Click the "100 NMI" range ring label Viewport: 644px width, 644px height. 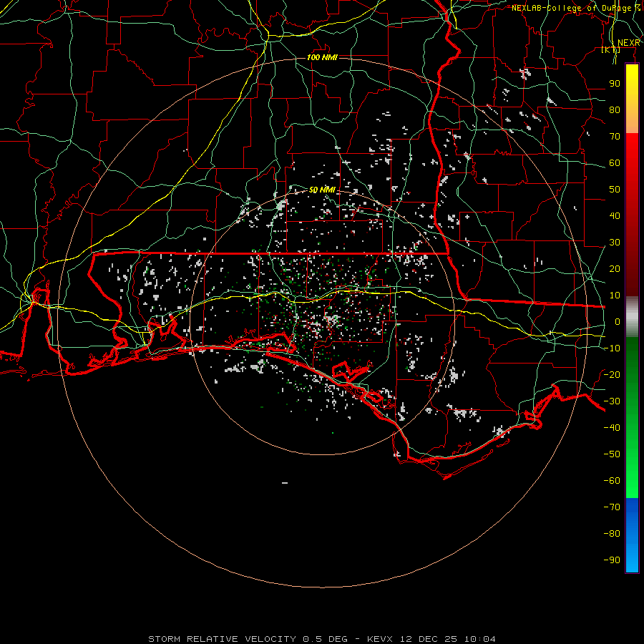pos(322,57)
